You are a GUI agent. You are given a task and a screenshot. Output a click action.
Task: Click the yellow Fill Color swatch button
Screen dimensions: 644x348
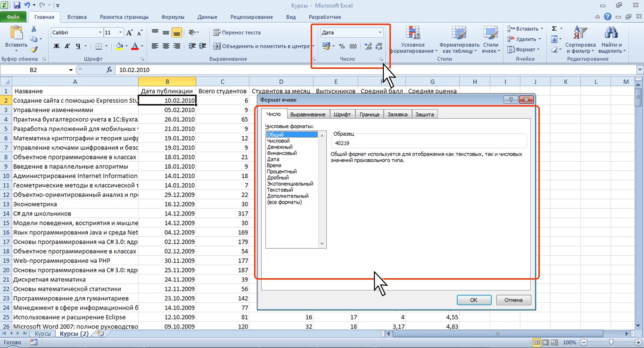[119, 46]
